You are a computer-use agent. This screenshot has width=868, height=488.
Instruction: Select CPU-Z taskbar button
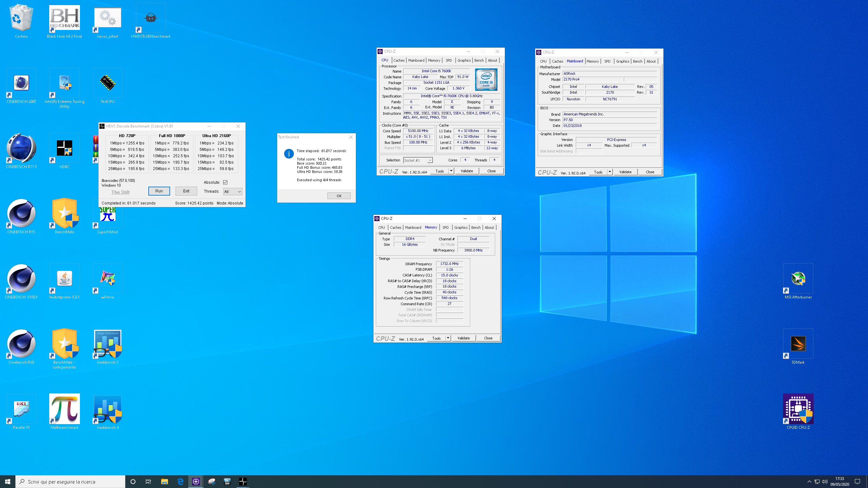click(x=196, y=482)
